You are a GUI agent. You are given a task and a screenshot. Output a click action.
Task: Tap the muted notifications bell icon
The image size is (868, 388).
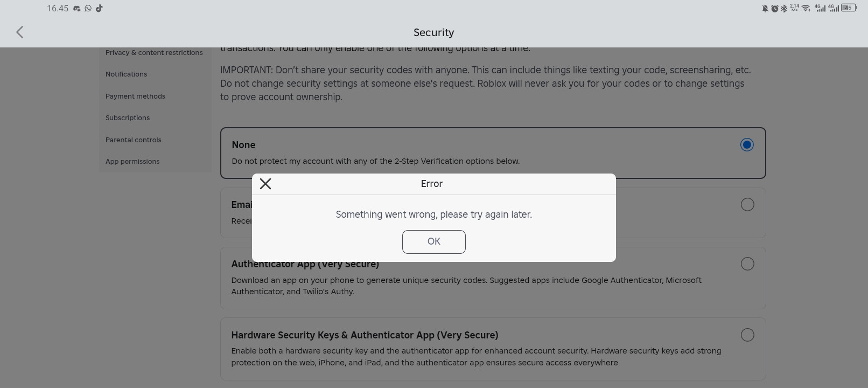(x=765, y=8)
